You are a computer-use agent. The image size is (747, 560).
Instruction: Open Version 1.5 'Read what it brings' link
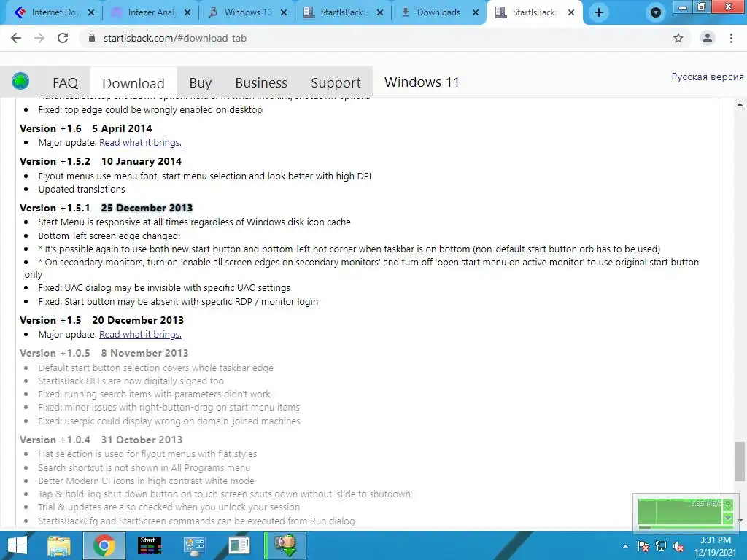tap(140, 334)
